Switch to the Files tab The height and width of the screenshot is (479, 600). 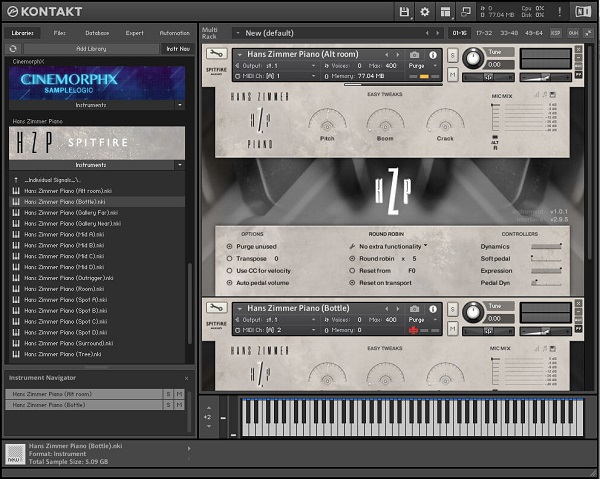coord(59,33)
